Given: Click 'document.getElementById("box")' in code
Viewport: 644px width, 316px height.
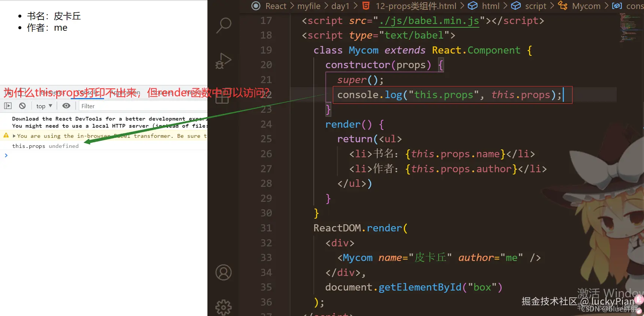Looking at the screenshot, I should pos(414,287).
